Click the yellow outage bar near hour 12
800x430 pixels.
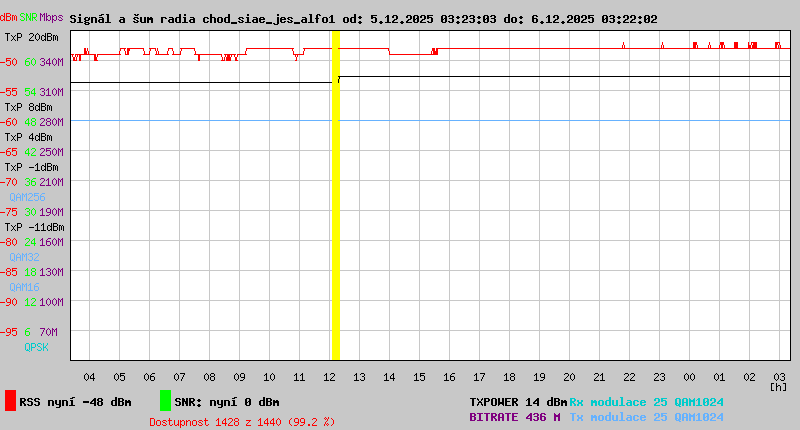(x=335, y=195)
